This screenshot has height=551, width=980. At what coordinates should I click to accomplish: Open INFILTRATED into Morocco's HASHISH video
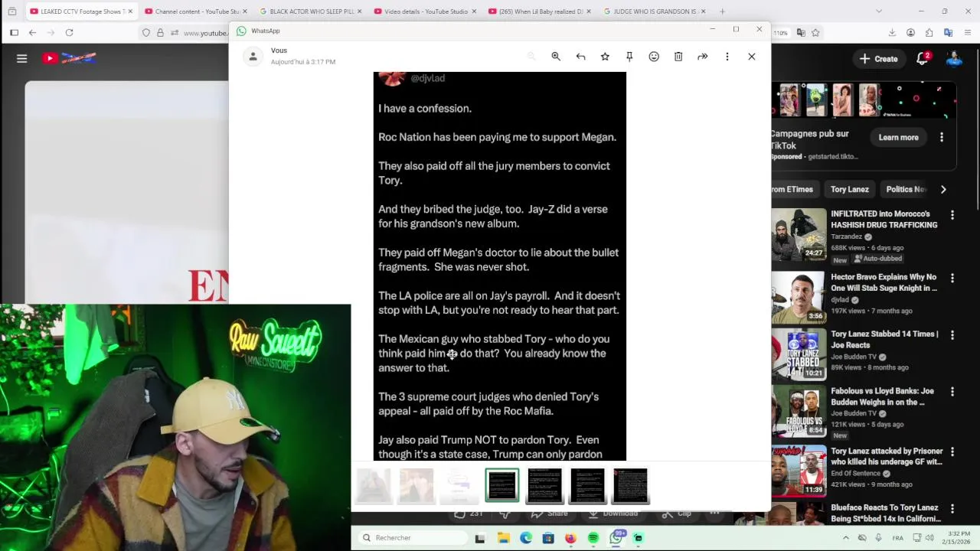click(x=884, y=220)
